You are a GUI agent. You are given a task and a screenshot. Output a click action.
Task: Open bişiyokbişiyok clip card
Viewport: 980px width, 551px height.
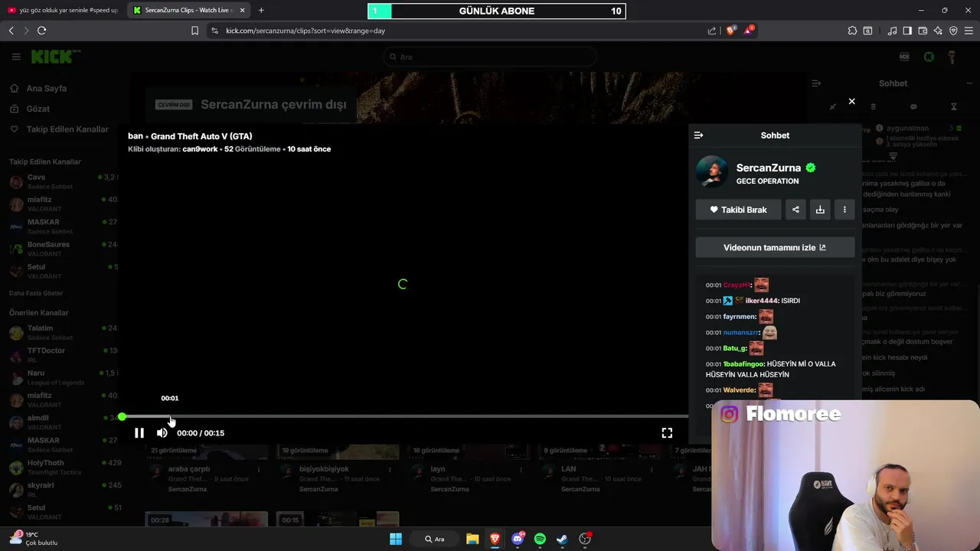click(324, 469)
